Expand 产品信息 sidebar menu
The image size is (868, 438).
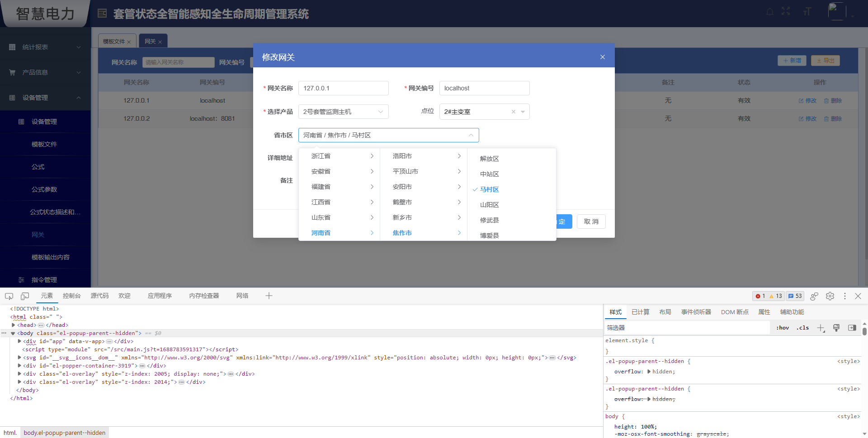[x=45, y=72]
